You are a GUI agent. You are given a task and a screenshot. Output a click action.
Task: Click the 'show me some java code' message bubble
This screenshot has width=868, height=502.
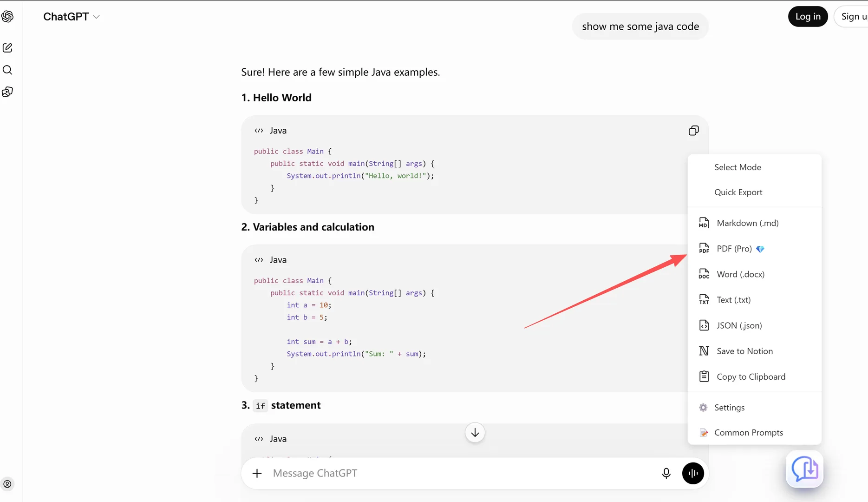pos(640,26)
